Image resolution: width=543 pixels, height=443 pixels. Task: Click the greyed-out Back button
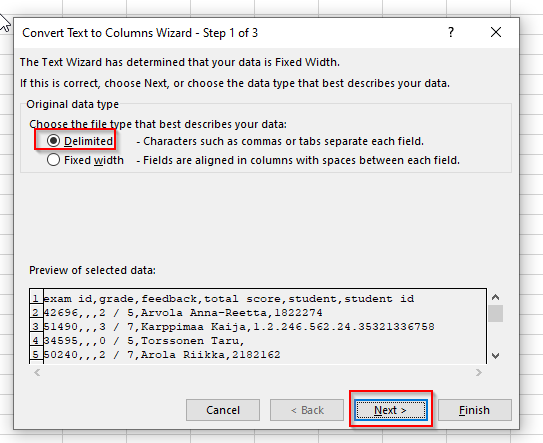pyautogui.click(x=307, y=410)
